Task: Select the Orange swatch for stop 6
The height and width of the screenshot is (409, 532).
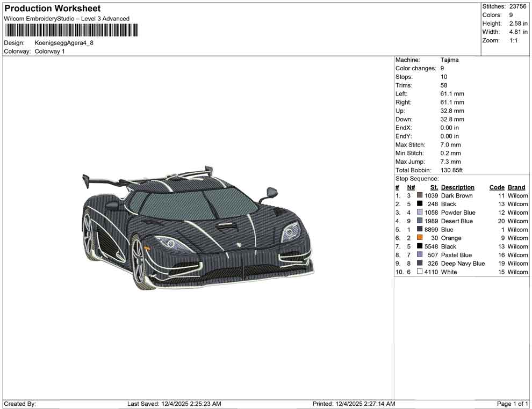Action: [x=419, y=238]
